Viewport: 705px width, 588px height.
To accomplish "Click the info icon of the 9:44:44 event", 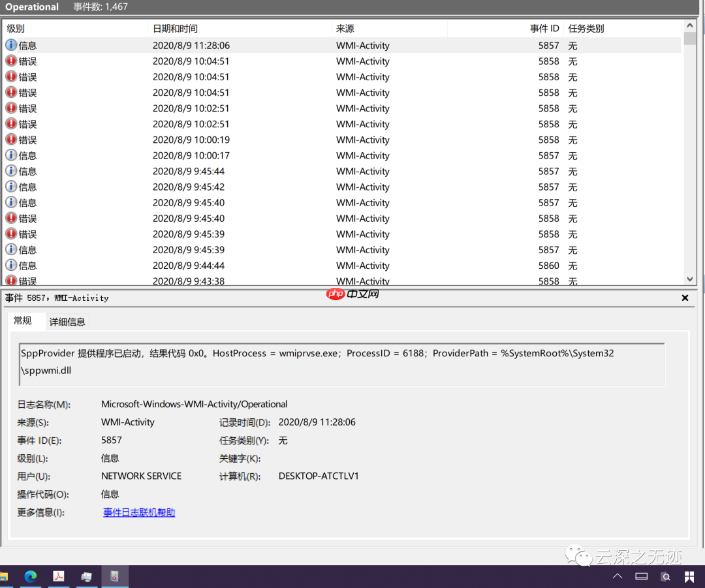I will point(11,265).
